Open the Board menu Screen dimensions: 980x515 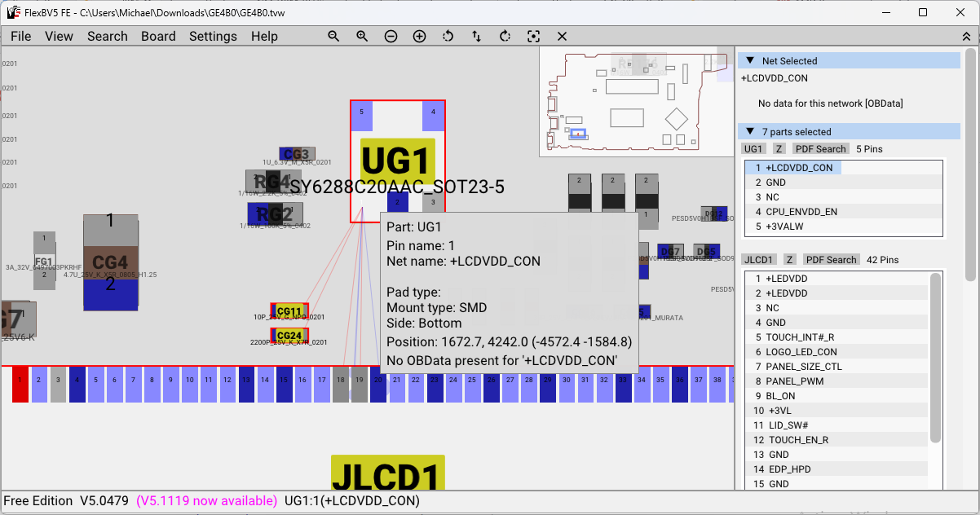pyautogui.click(x=158, y=36)
